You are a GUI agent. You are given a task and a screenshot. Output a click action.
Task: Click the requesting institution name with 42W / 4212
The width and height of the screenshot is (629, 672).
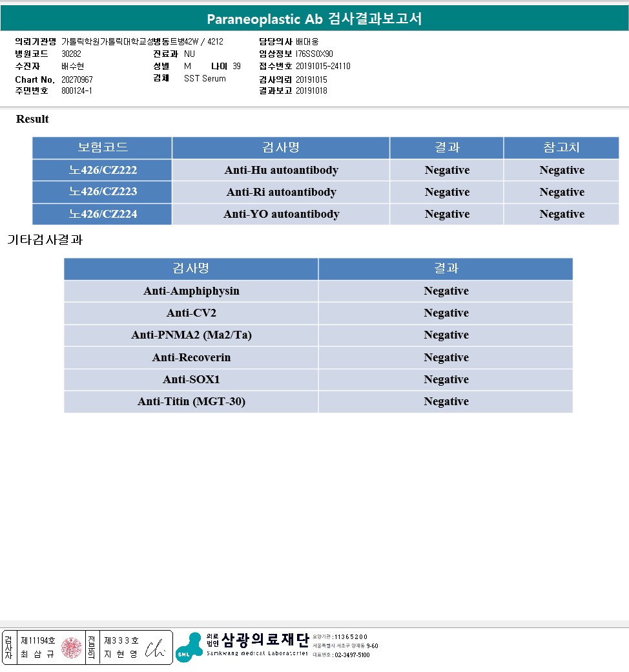coord(142,41)
